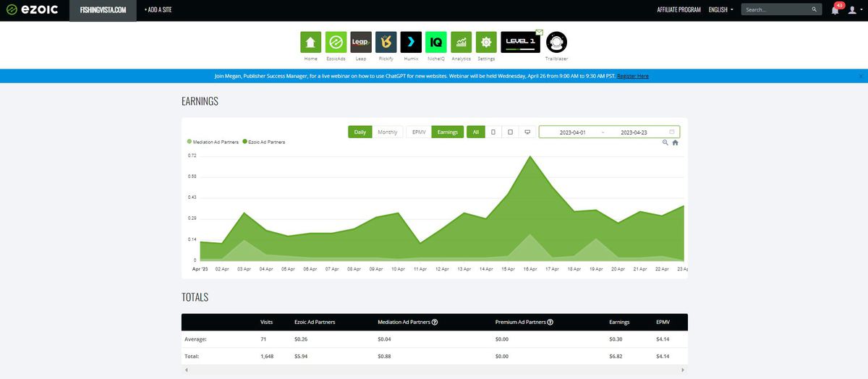Open the EzoicAds app icon
The width and height of the screenshot is (868, 379).
(336, 41)
